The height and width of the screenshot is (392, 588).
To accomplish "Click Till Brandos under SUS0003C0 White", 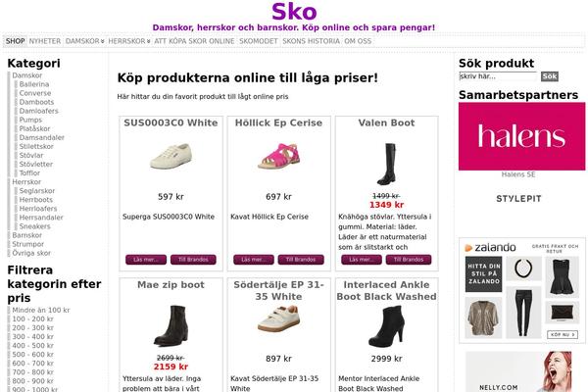I will (x=193, y=260).
